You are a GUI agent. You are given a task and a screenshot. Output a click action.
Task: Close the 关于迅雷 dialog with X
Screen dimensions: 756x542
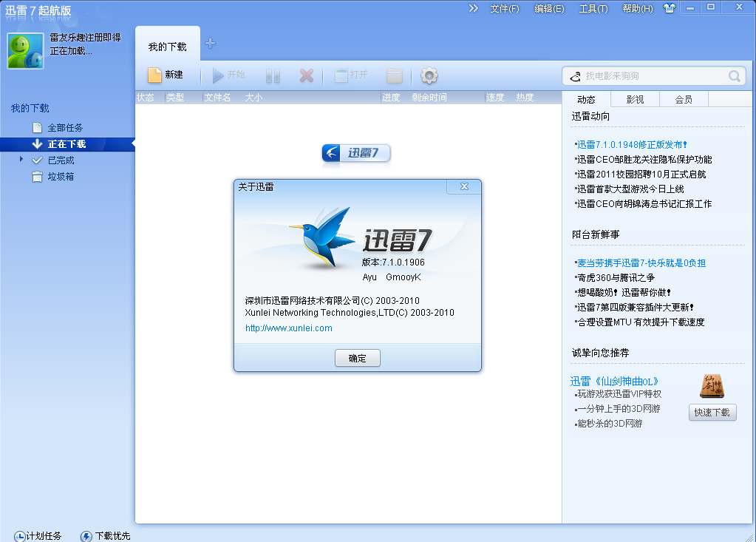(x=464, y=186)
